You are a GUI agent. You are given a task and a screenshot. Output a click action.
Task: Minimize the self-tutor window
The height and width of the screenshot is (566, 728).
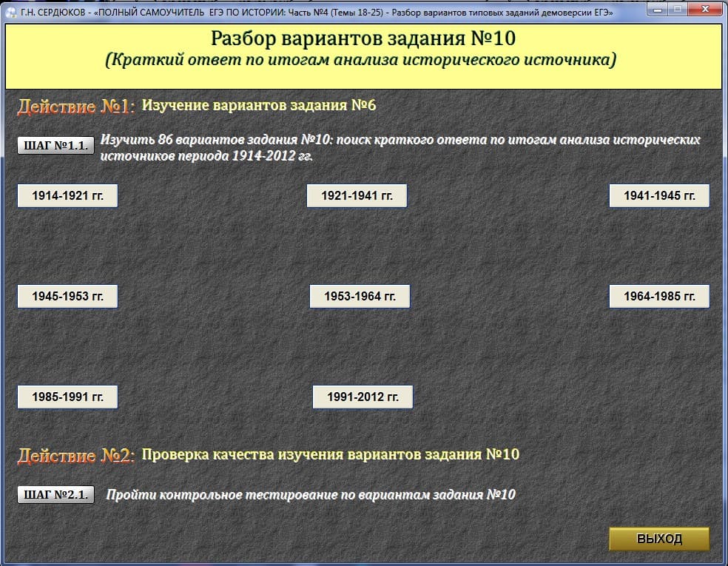(658, 10)
